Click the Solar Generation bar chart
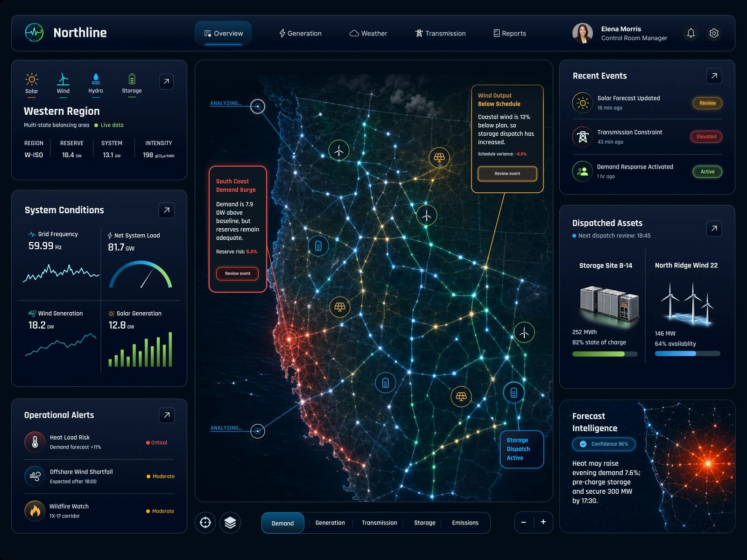 [x=141, y=350]
